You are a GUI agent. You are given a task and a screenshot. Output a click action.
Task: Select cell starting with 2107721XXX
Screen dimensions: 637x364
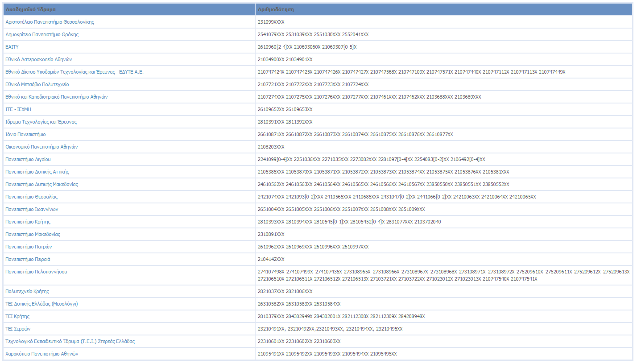(x=444, y=84)
